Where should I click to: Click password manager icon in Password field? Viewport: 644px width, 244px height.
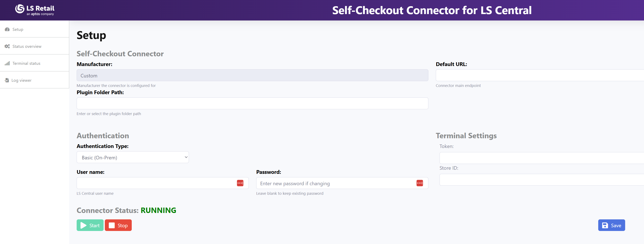click(x=419, y=183)
